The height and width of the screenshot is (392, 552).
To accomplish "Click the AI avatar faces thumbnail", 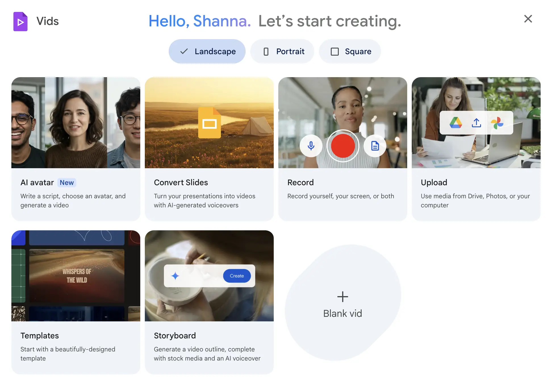I will pyautogui.click(x=76, y=123).
